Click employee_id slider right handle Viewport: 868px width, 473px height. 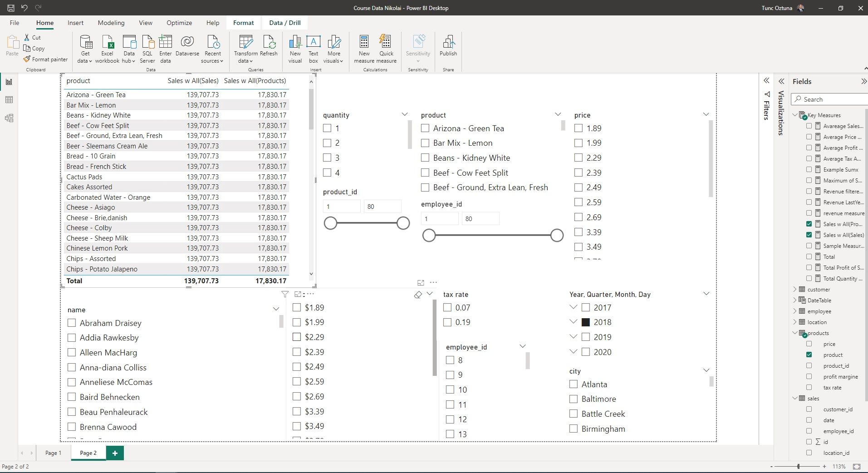click(557, 235)
